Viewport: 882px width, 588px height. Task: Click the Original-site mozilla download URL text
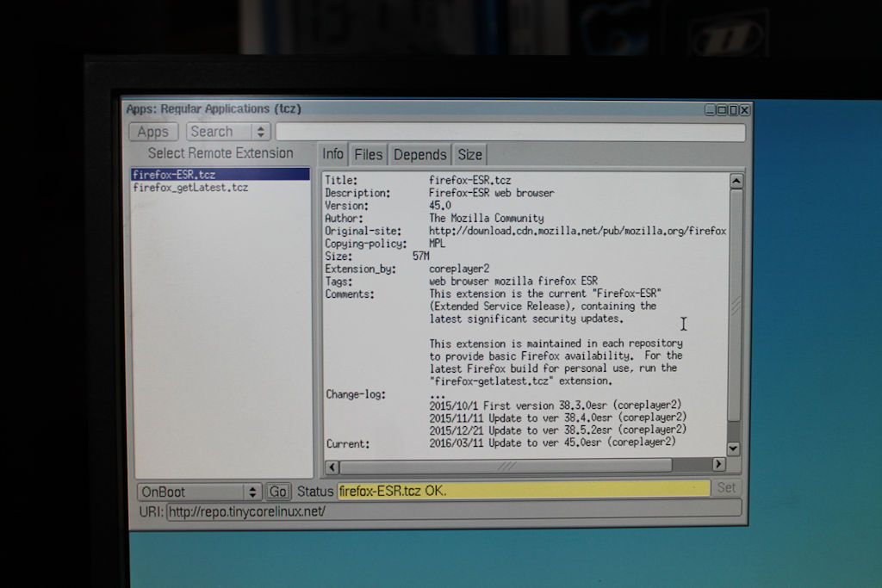coord(577,231)
